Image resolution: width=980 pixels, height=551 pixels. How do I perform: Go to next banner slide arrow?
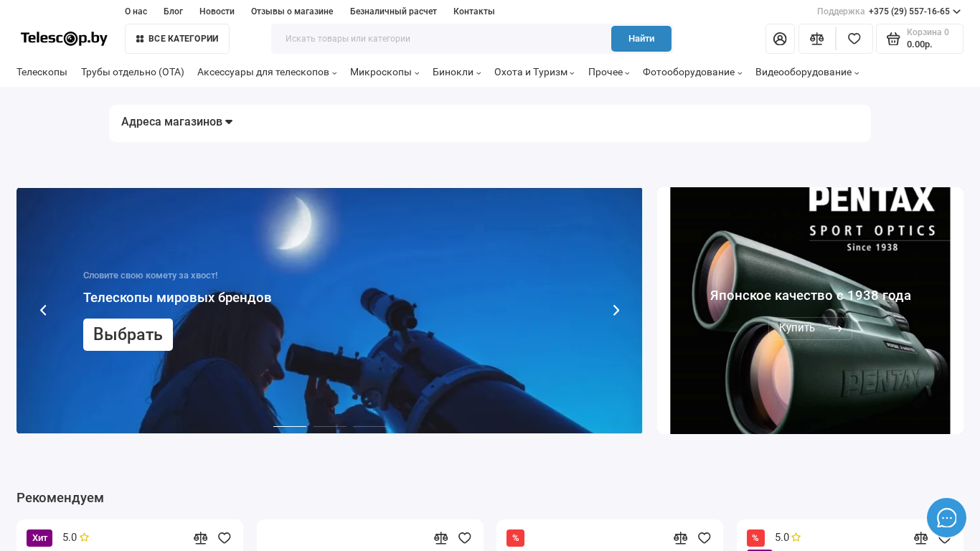[616, 310]
